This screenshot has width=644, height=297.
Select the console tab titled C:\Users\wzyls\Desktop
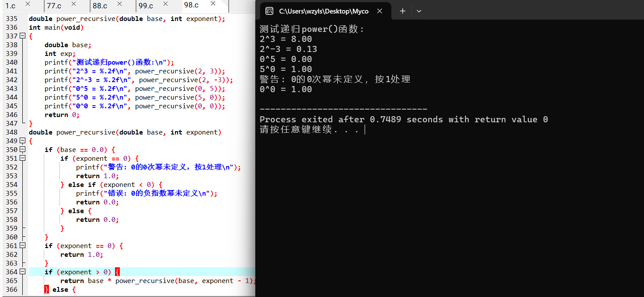click(x=324, y=11)
